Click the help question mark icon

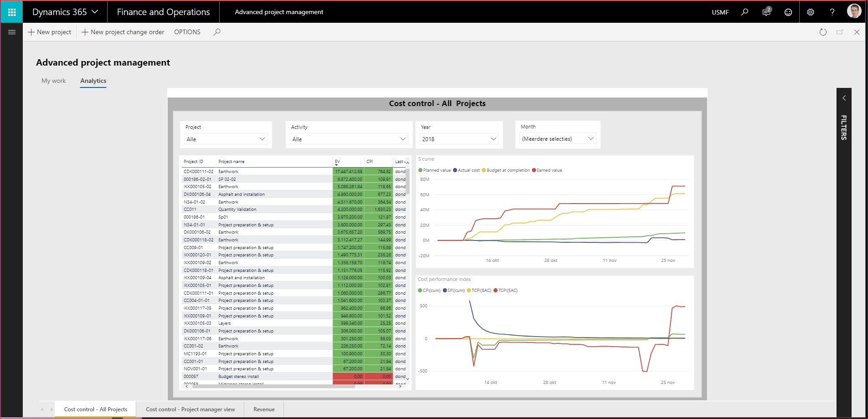click(832, 12)
